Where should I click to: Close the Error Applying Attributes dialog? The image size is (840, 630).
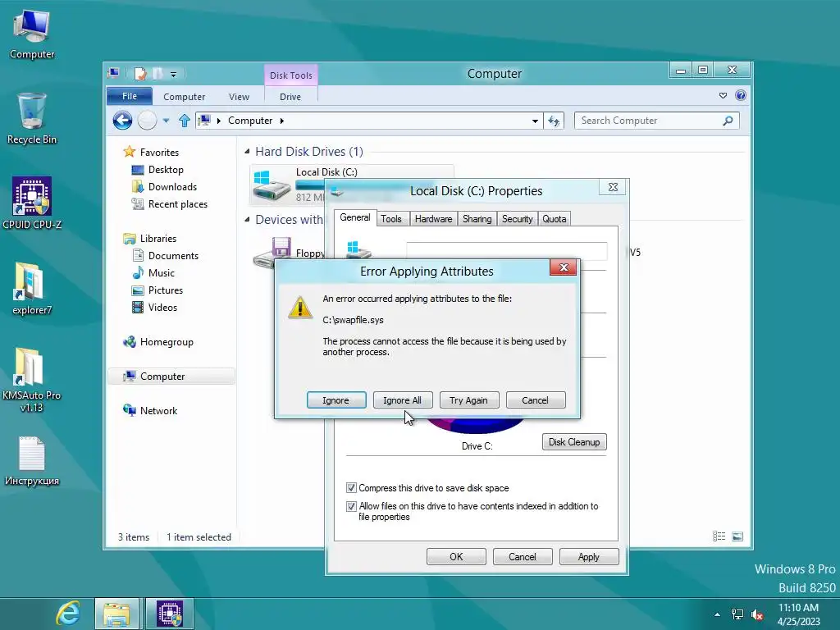click(x=564, y=267)
